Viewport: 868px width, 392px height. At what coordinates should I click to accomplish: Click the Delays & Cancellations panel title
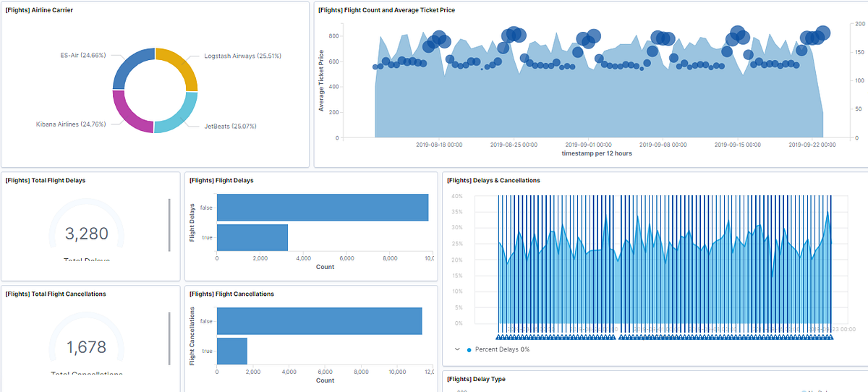coord(493,180)
